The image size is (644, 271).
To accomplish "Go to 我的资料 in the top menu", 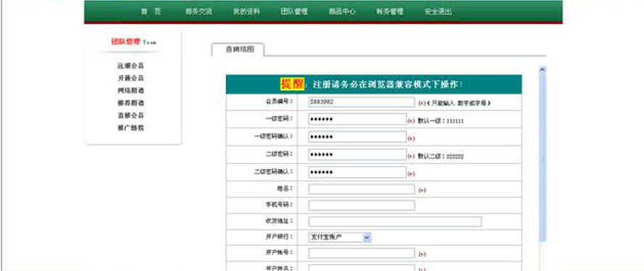I will pyautogui.click(x=247, y=12).
